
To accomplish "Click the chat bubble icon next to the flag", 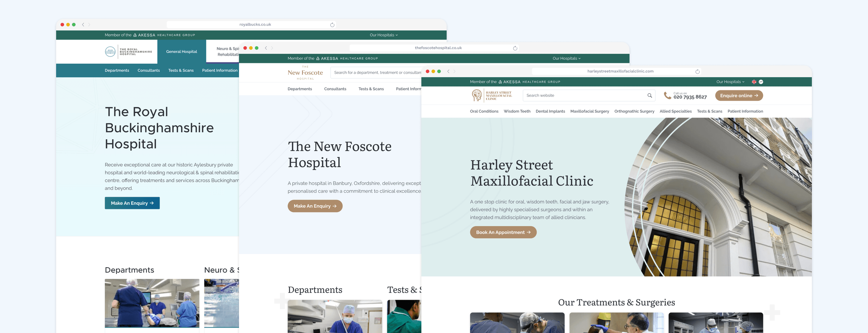I will click(761, 82).
